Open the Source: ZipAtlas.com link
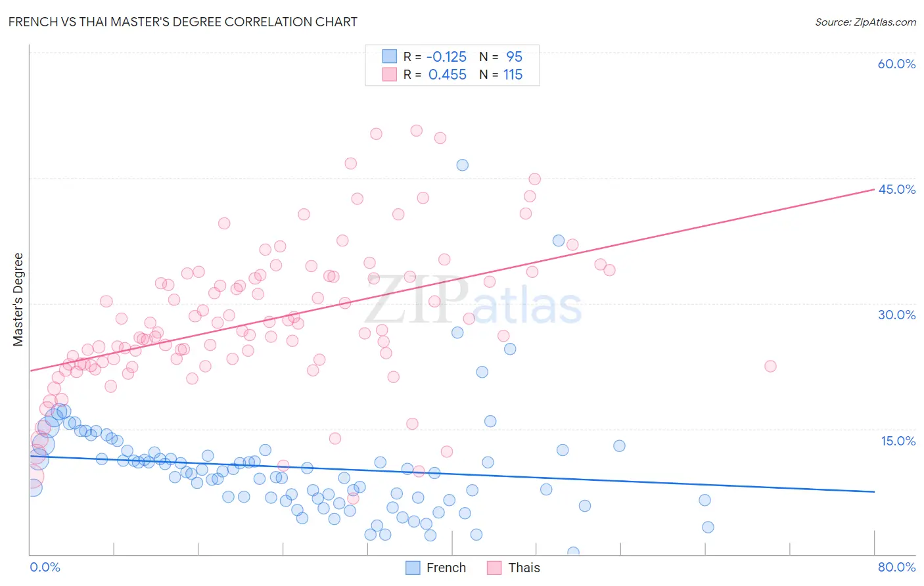 point(866,22)
